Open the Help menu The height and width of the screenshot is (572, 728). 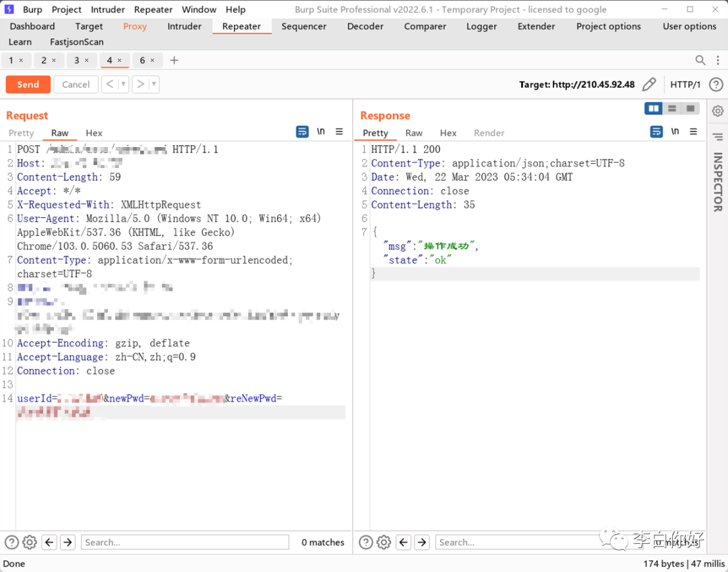[235, 9]
